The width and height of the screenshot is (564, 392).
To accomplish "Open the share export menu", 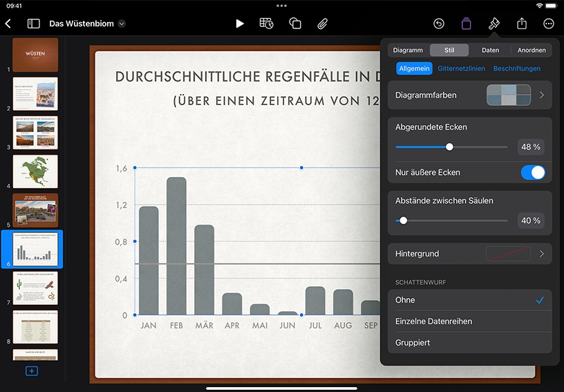I will point(522,24).
